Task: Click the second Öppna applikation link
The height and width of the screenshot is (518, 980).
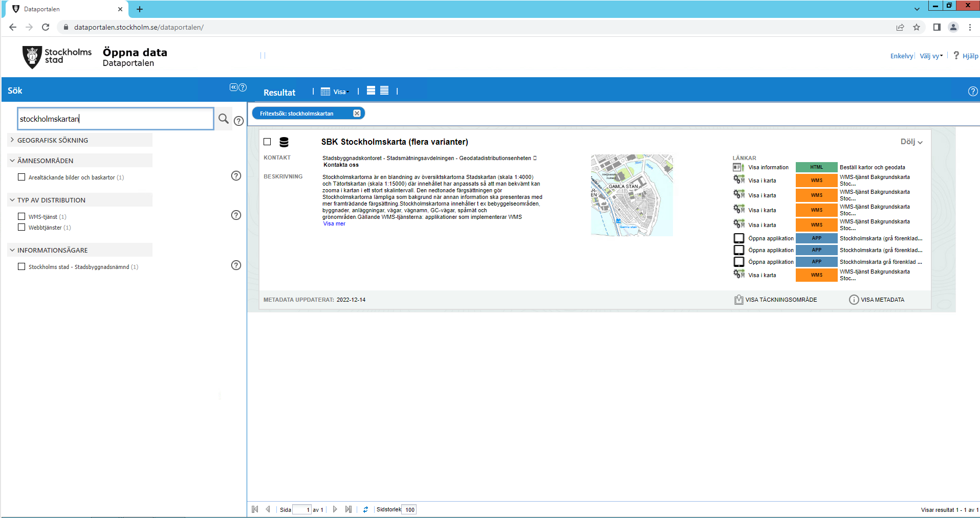Action: 771,250
